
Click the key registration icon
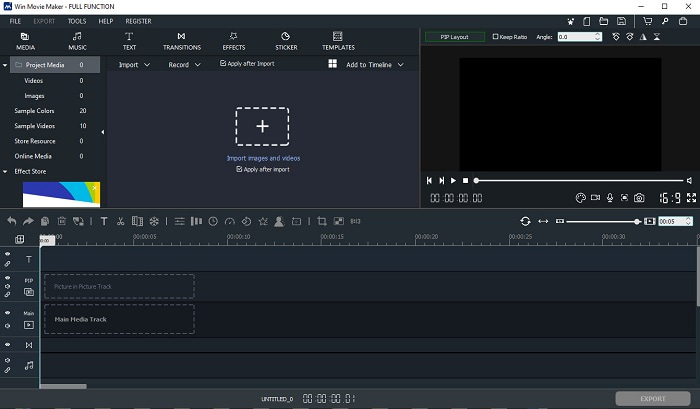click(665, 21)
